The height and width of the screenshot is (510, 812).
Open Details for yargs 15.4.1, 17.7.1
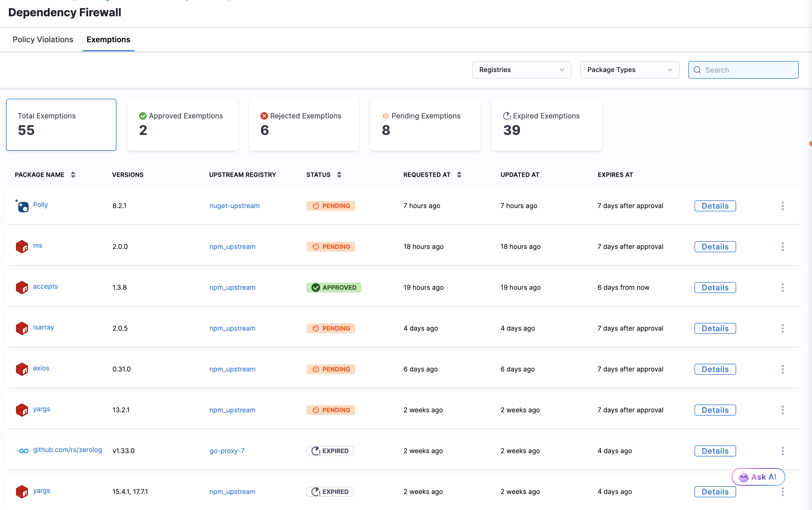tap(715, 492)
